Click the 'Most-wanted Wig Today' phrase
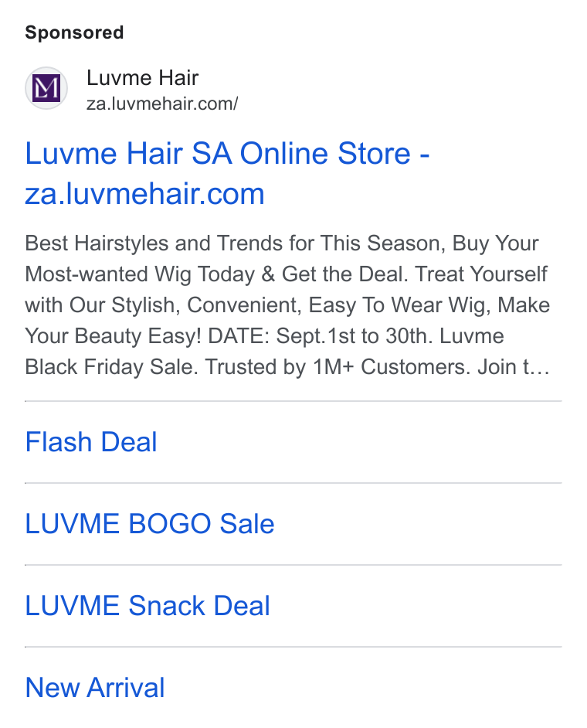The image size is (587, 728). click(x=140, y=274)
